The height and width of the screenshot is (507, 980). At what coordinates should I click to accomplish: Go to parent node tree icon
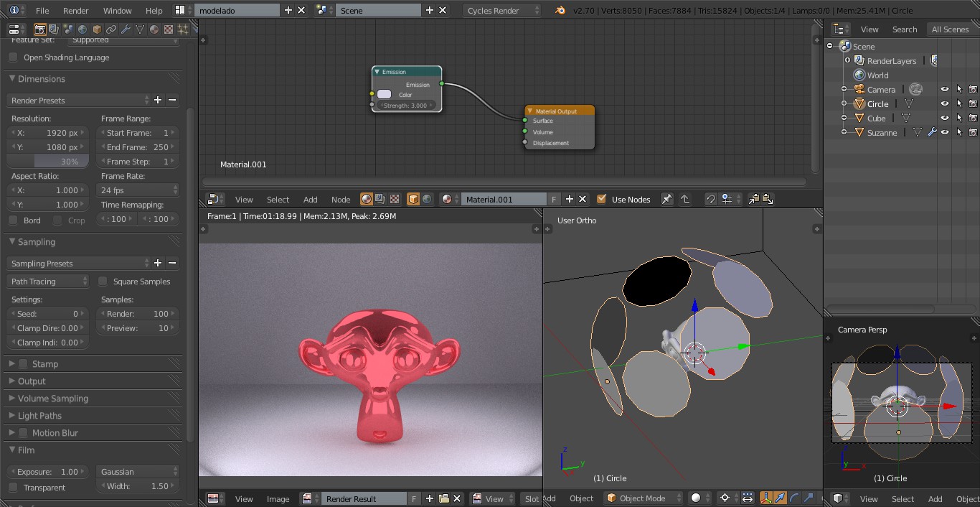click(685, 199)
